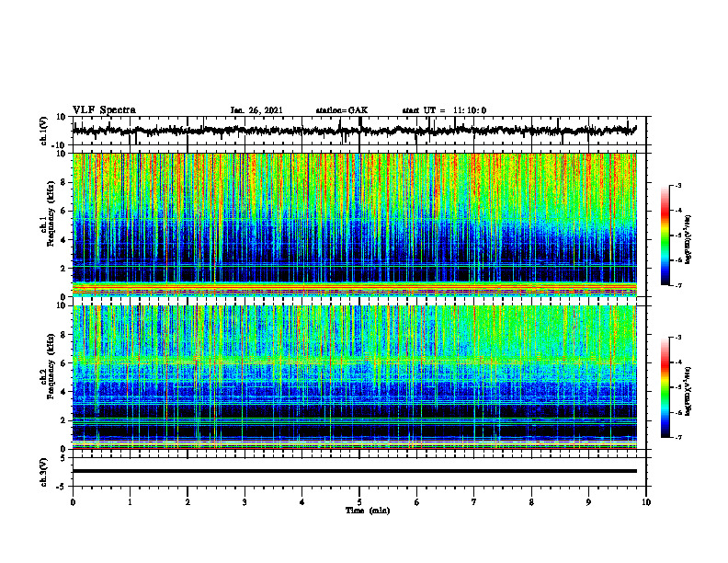Select the "start UT = 11:10:0" text
728x563 pixels.
pyautogui.click(x=444, y=110)
